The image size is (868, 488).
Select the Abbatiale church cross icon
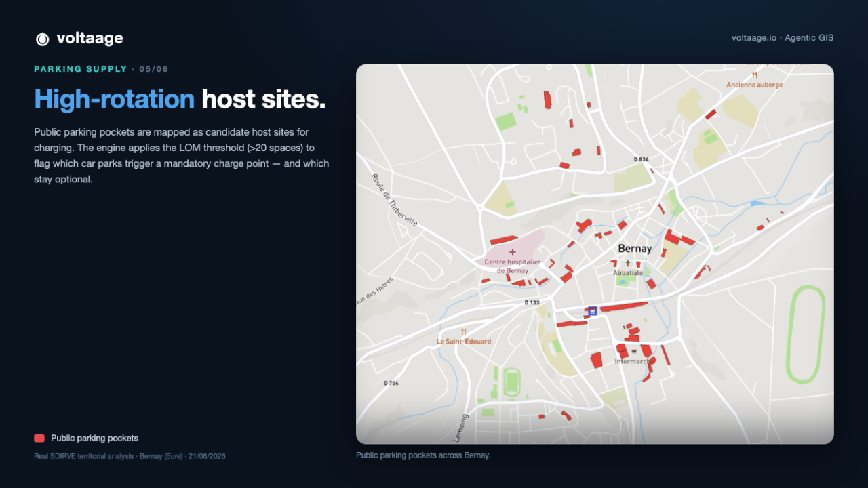tap(628, 263)
